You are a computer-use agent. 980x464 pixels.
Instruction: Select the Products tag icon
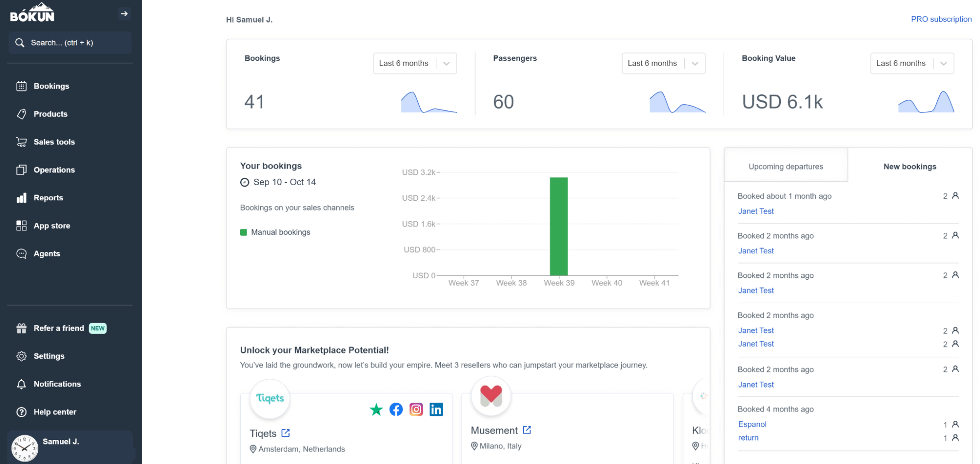[22, 114]
